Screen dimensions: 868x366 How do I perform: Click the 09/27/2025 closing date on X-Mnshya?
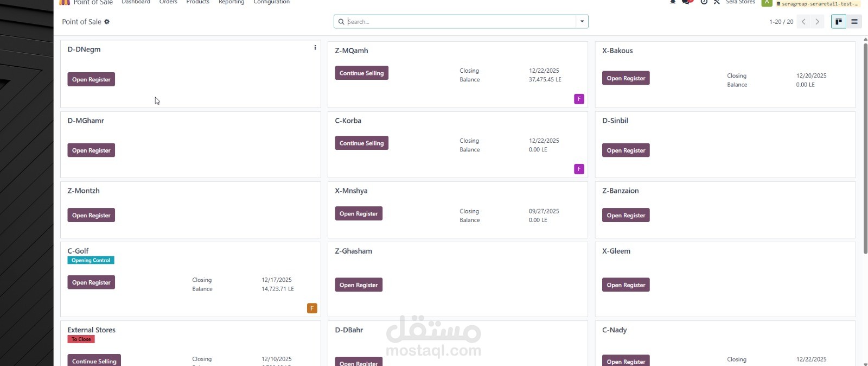544,211
